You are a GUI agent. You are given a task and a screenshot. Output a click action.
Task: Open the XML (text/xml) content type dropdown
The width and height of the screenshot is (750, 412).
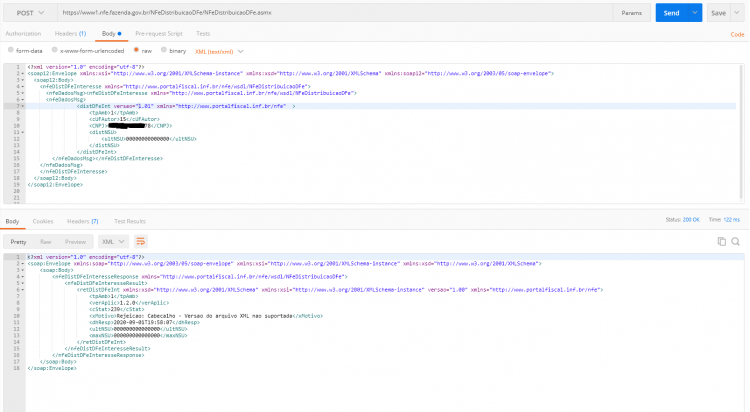(x=219, y=51)
